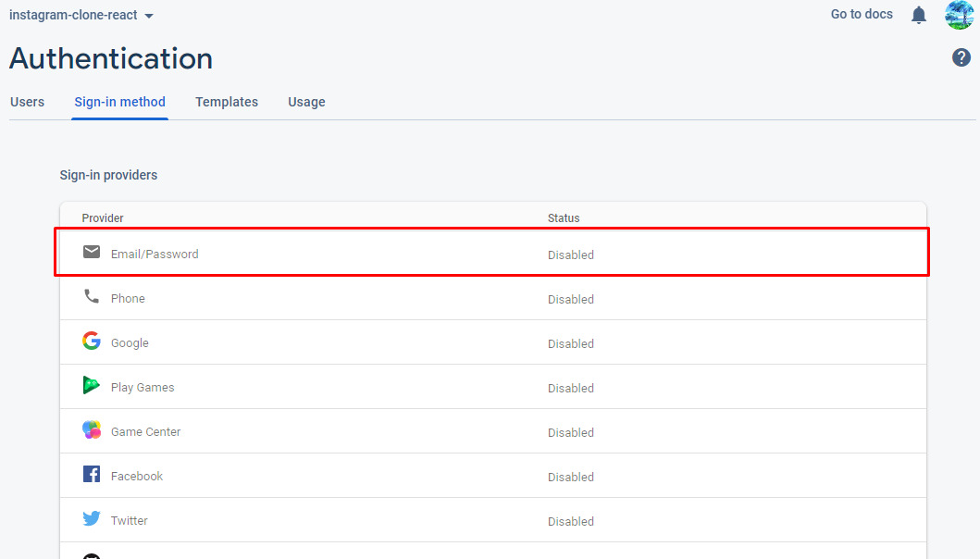Click the Google logo icon
980x559 pixels.
(x=92, y=341)
